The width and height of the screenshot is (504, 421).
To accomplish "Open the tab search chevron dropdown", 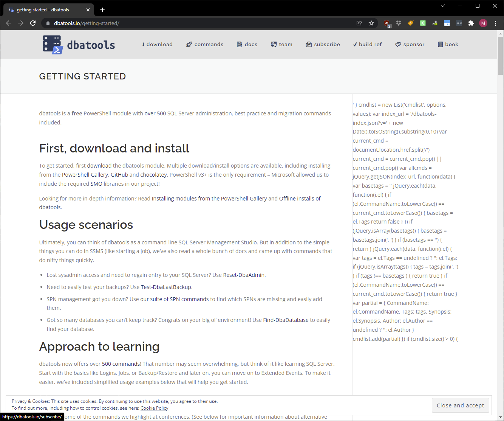I will coord(442,6).
